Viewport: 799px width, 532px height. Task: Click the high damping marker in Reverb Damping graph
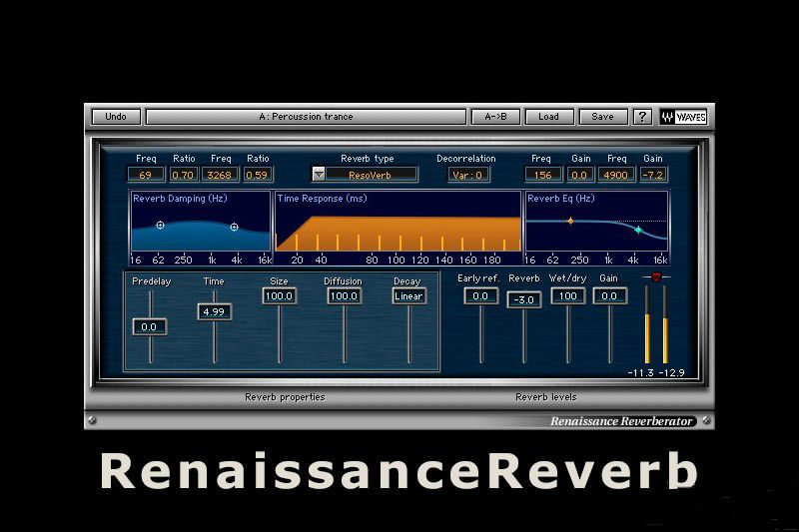(234, 227)
